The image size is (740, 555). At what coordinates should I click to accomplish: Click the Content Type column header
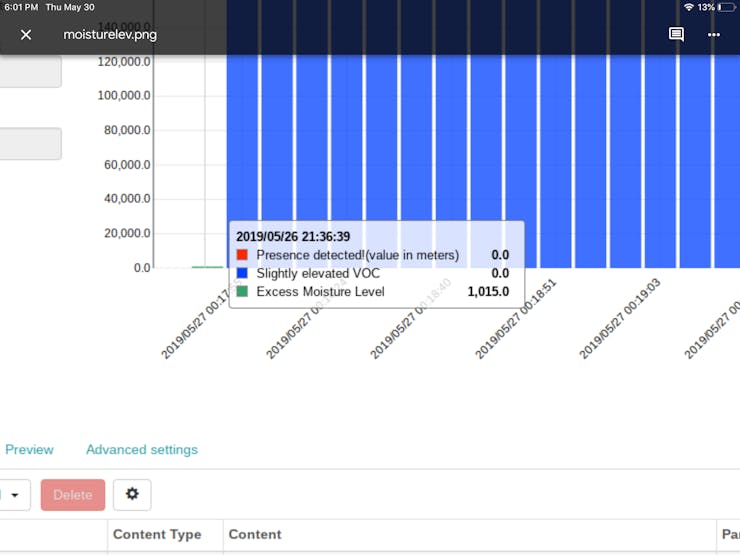coord(157,535)
